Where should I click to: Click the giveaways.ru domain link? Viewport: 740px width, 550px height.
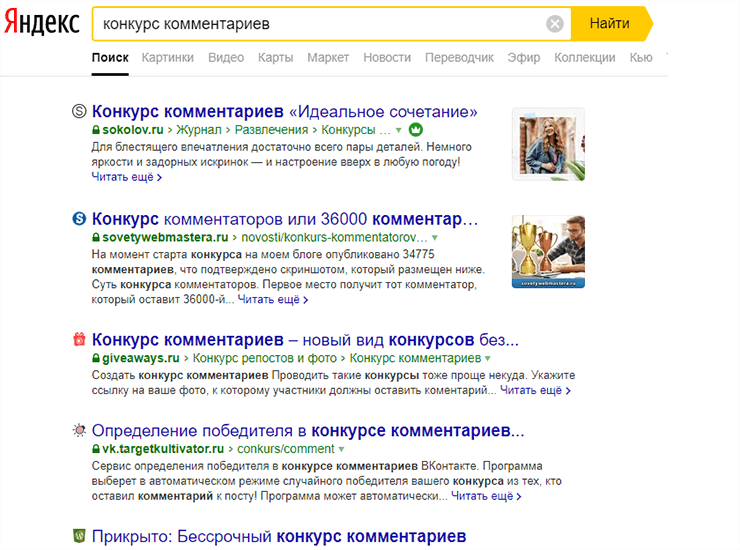(x=141, y=358)
